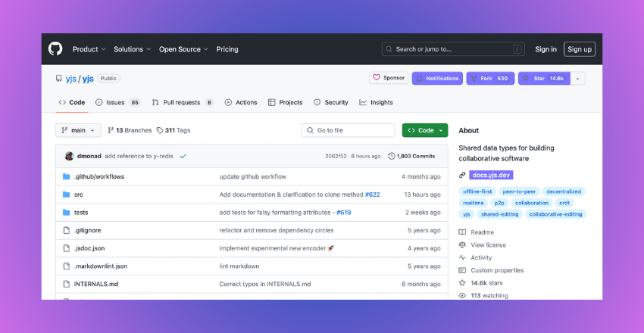Open commit hash 2062f52
The height and width of the screenshot is (333, 644).
coord(336,156)
